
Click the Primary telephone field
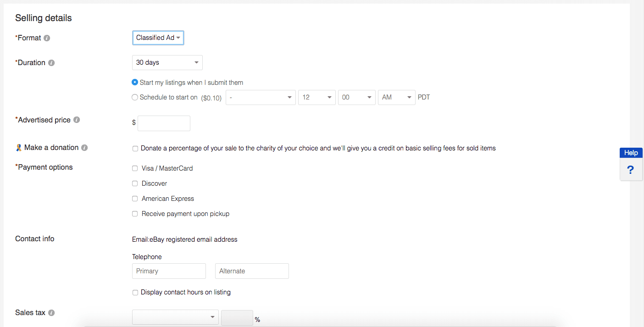tap(169, 271)
